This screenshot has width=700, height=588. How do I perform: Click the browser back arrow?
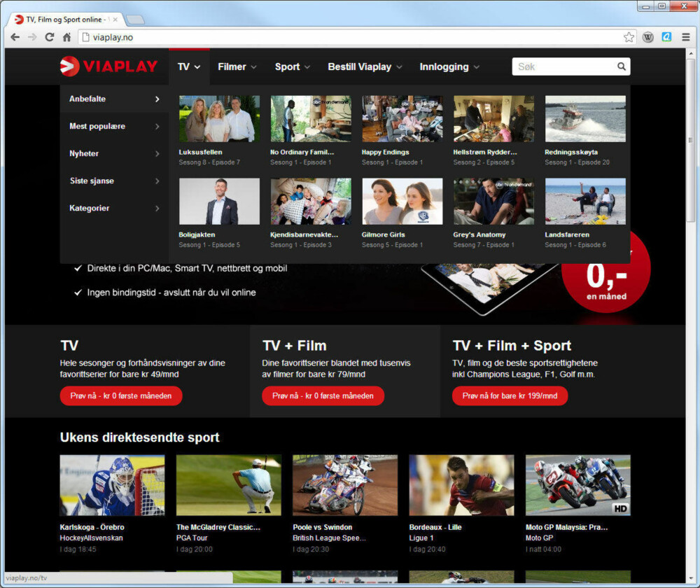click(x=15, y=37)
